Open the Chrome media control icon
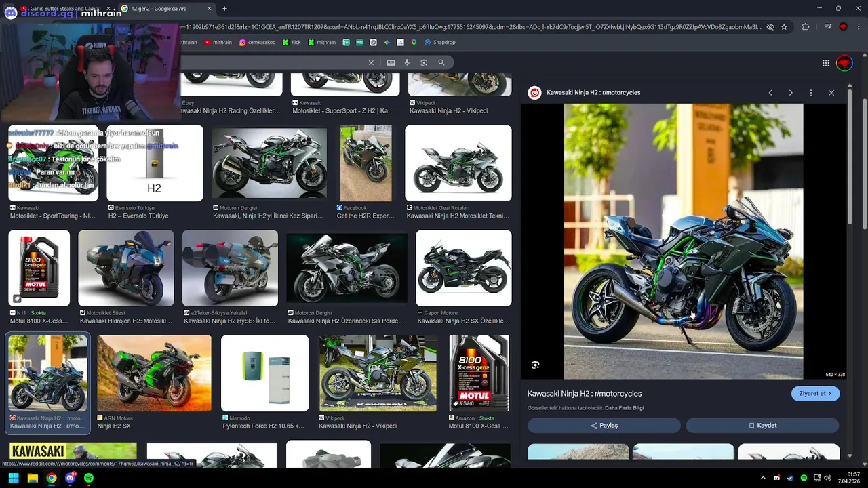Screen dimensions: 868x488 click(x=828, y=27)
